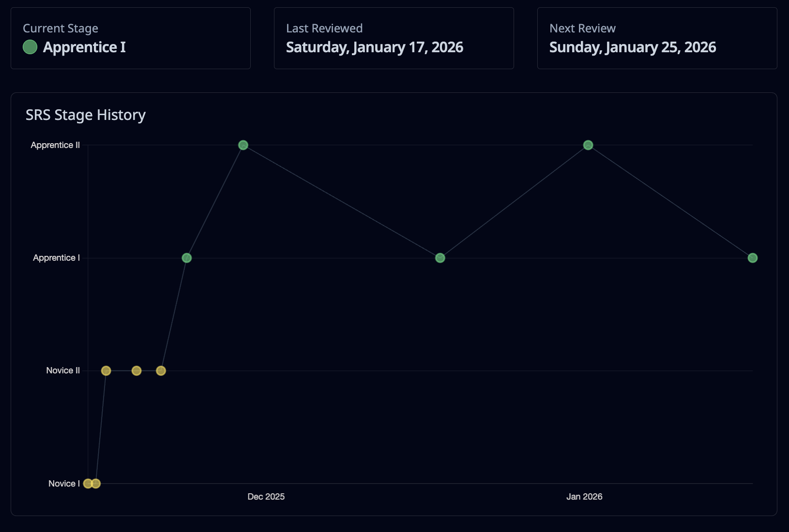Click the Novice I y-axis label

(x=64, y=483)
